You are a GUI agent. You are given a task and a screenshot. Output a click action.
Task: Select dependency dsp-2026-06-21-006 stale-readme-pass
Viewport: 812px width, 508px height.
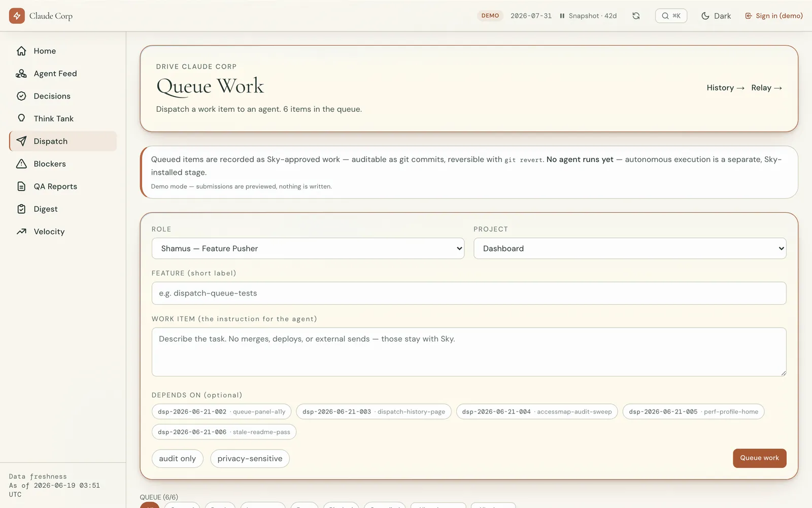[224, 432]
